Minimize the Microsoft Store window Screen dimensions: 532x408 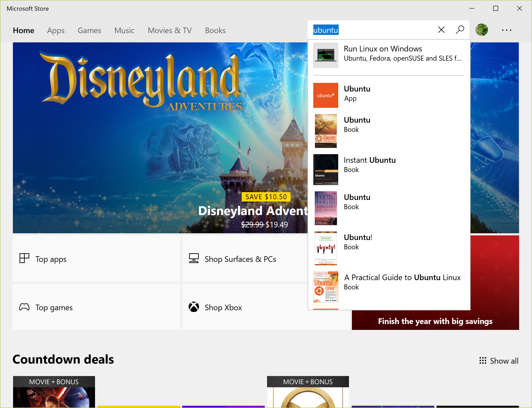click(x=472, y=8)
